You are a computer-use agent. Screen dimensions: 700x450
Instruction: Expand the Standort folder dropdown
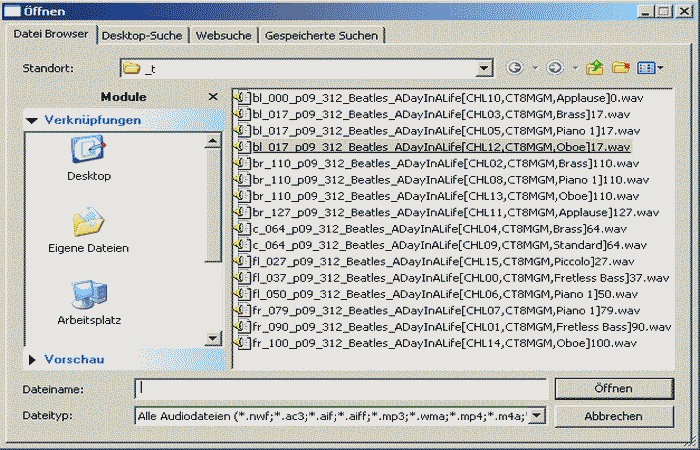(485, 68)
